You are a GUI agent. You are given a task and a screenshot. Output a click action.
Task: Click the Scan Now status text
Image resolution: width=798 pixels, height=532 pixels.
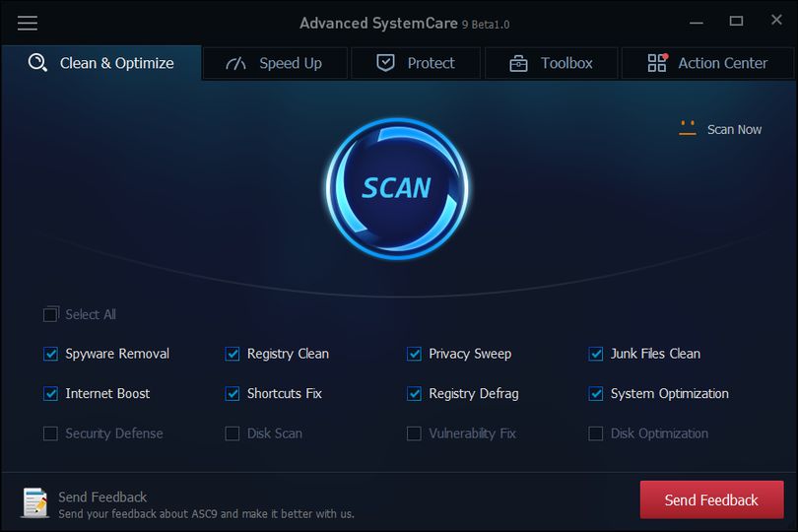(734, 130)
